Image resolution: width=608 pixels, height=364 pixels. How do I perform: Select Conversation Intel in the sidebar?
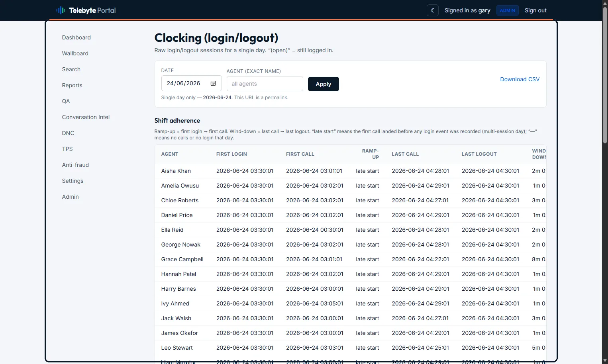pyautogui.click(x=86, y=117)
